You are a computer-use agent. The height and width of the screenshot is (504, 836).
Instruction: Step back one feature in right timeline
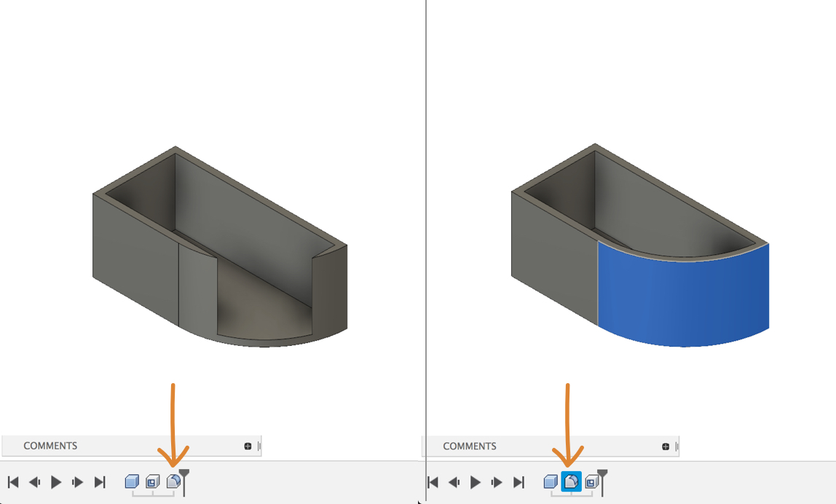[454, 482]
